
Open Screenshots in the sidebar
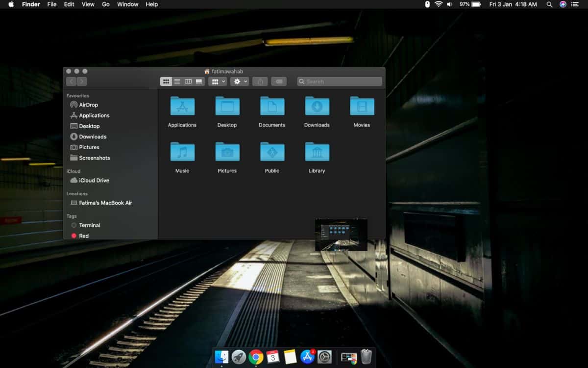(x=94, y=158)
